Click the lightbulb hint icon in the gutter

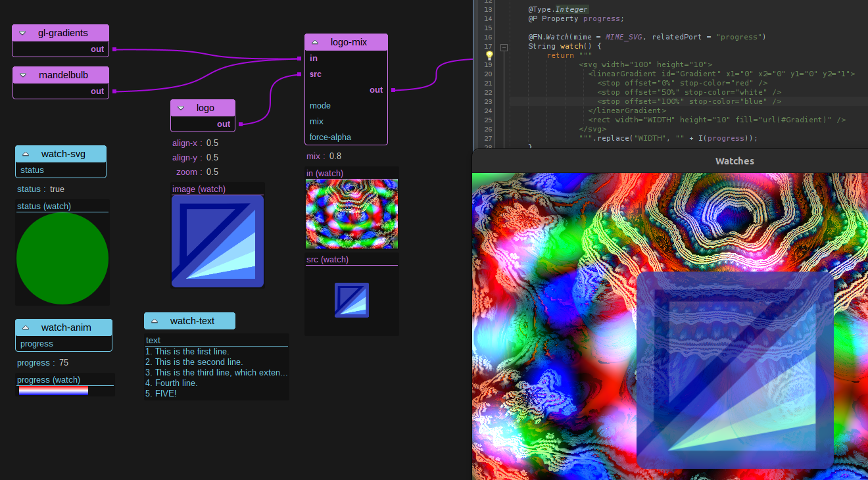(x=489, y=56)
